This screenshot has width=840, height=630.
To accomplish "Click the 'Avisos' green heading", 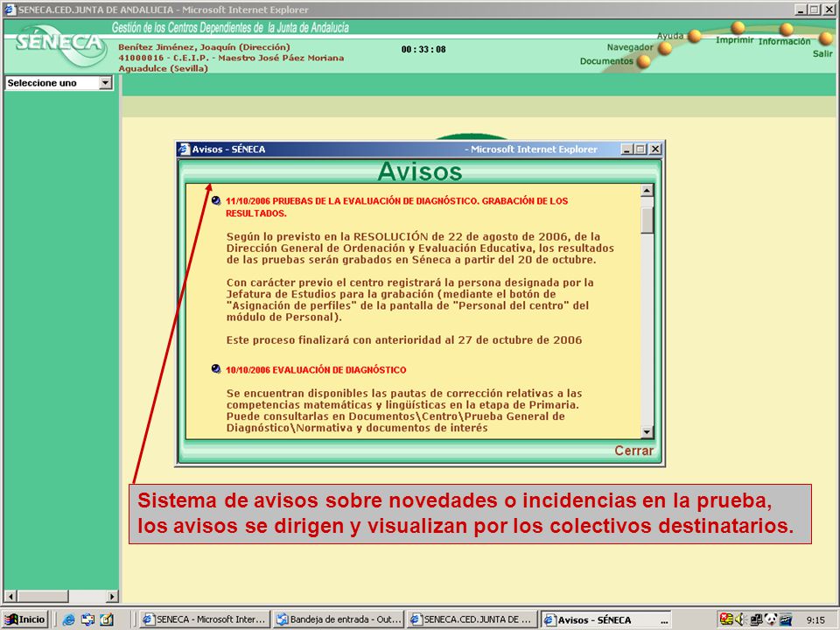I will click(420, 171).
